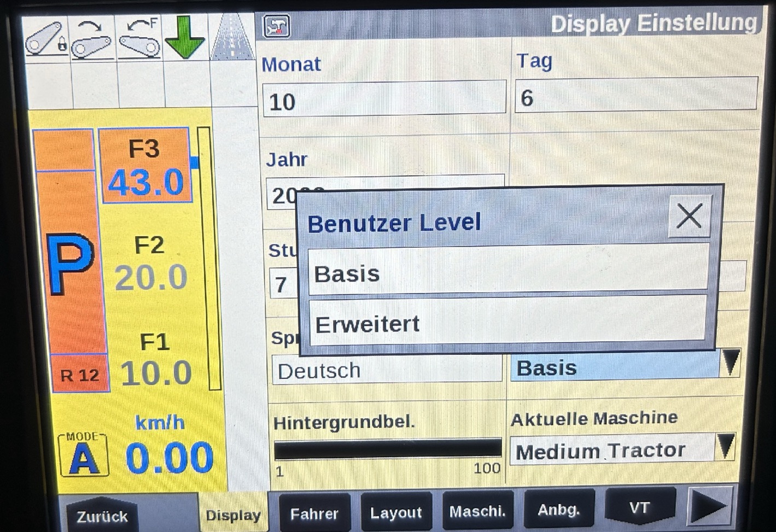Click the green down arrow icon
The image size is (776, 532).
[x=185, y=38]
